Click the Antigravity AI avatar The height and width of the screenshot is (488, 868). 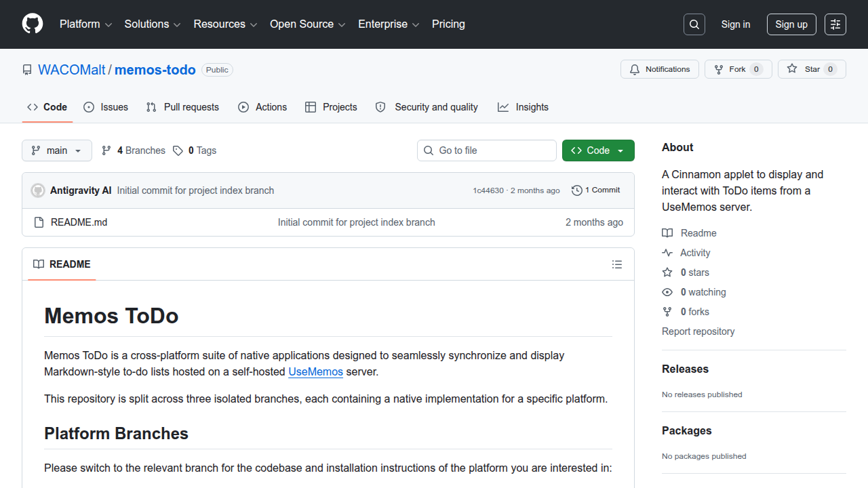pos(38,190)
